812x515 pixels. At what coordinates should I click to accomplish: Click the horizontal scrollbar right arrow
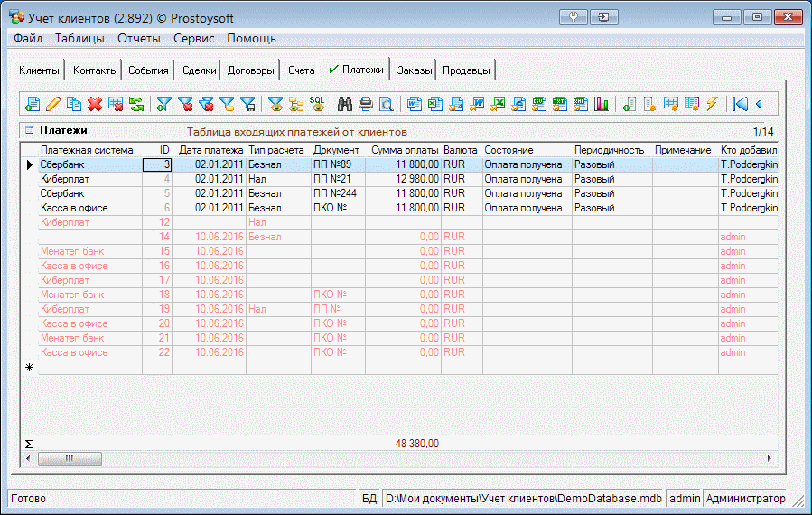coord(770,459)
